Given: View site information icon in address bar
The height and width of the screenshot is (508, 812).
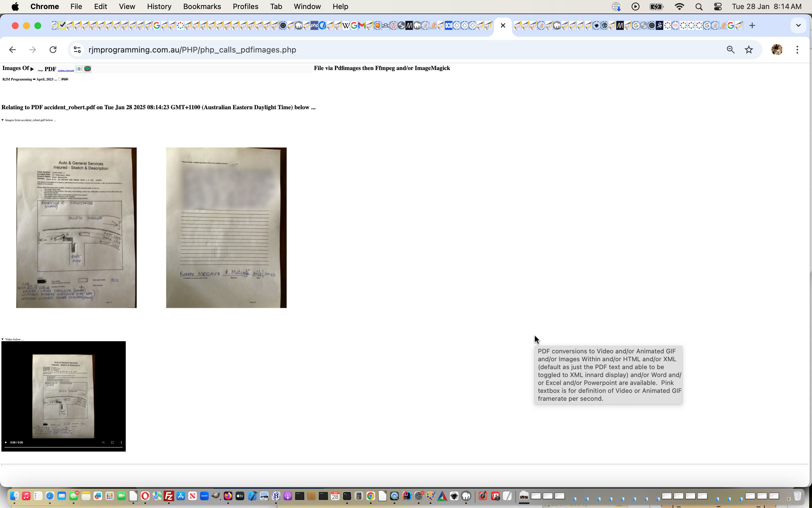Looking at the screenshot, I should click(77, 50).
